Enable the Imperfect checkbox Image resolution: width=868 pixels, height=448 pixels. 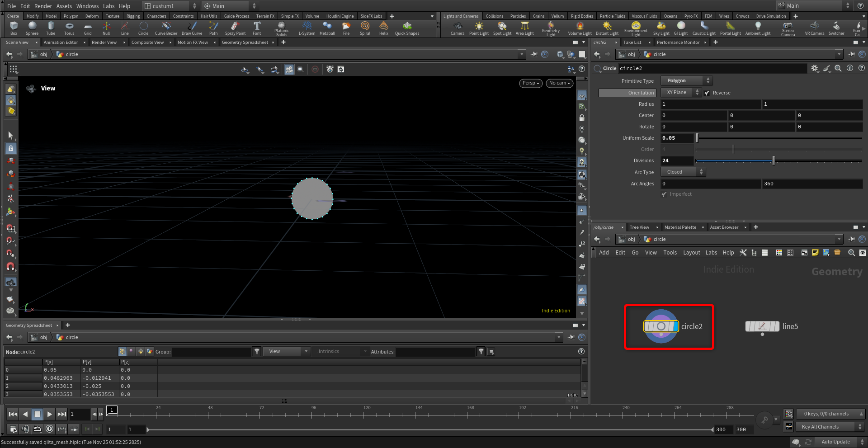click(664, 194)
